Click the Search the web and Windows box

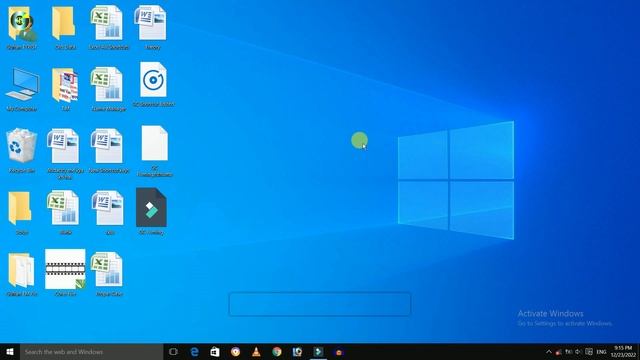point(91,352)
